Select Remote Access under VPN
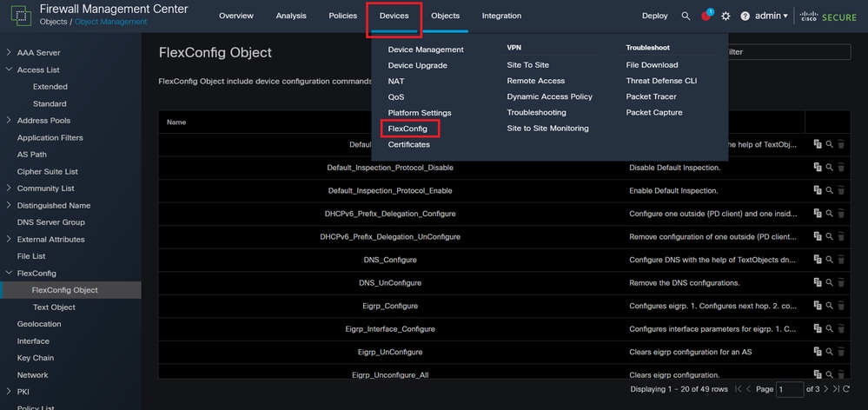 (536, 81)
